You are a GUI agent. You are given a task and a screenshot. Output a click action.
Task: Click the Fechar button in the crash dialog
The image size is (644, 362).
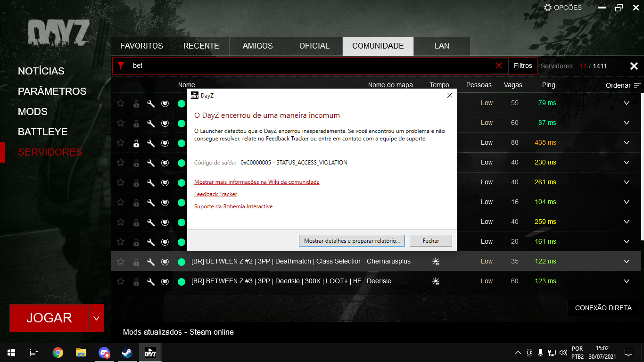(431, 241)
